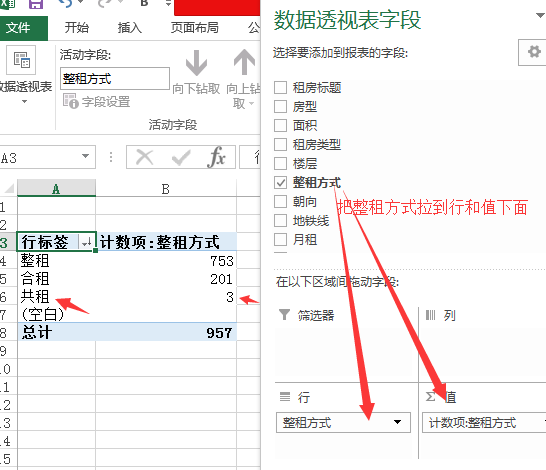This screenshot has width=546, height=470.
Task: Click the formula bar cancel X icon
Action: click(x=145, y=157)
